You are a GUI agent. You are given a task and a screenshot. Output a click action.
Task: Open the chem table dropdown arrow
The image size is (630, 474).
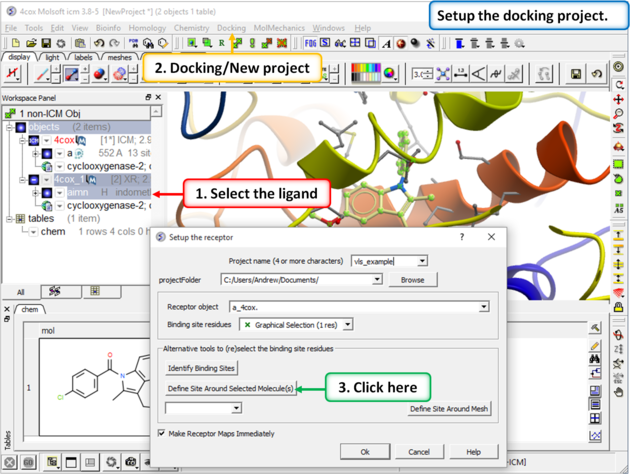click(33, 232)
